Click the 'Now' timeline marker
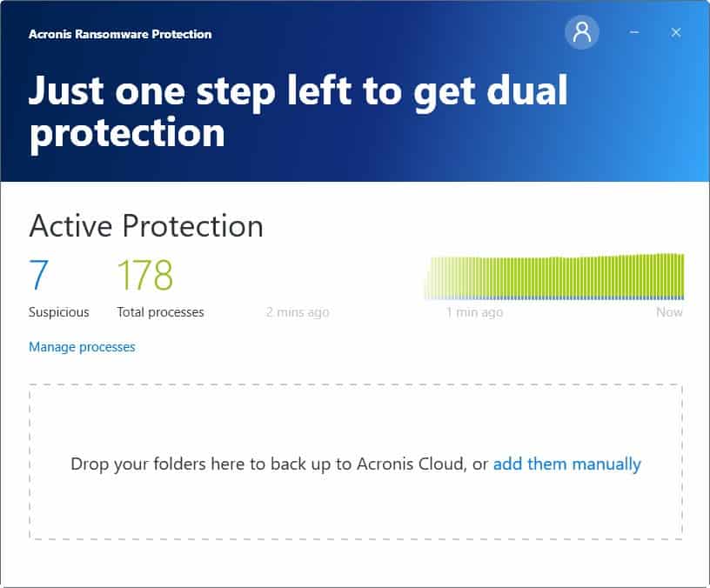This screenshot has height=588, width=710. click(669, 312)
